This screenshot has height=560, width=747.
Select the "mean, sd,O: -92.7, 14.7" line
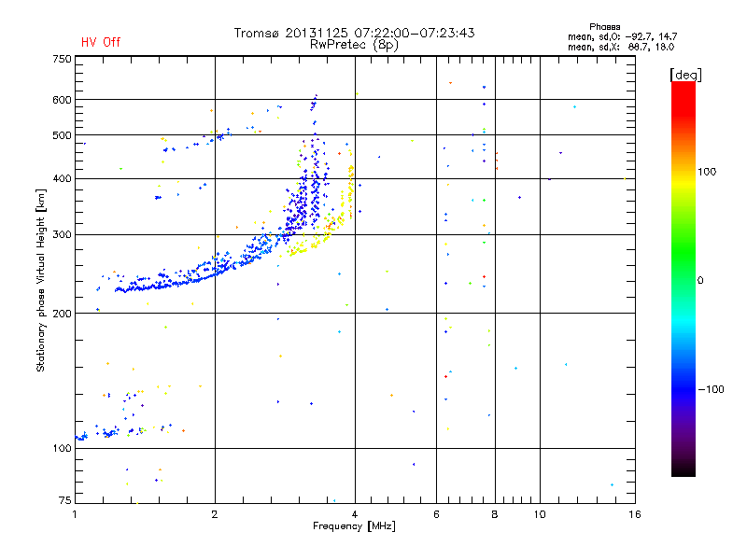(x=622, y=36)
